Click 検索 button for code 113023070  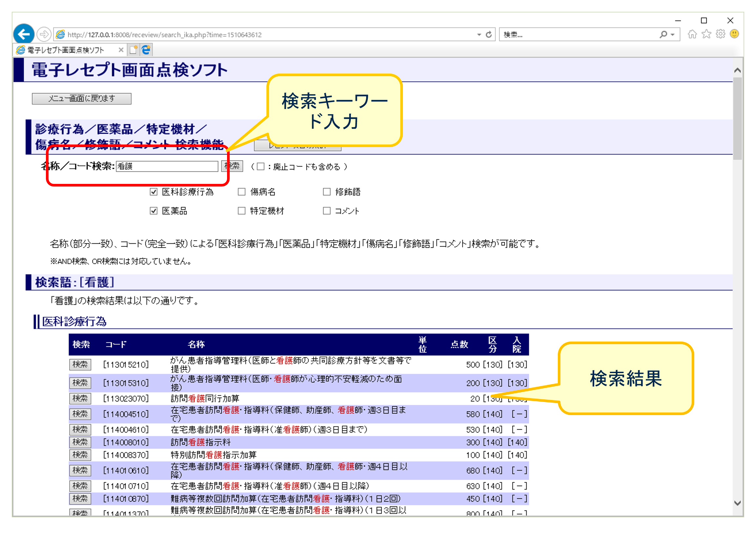click(x=80, y=398)
